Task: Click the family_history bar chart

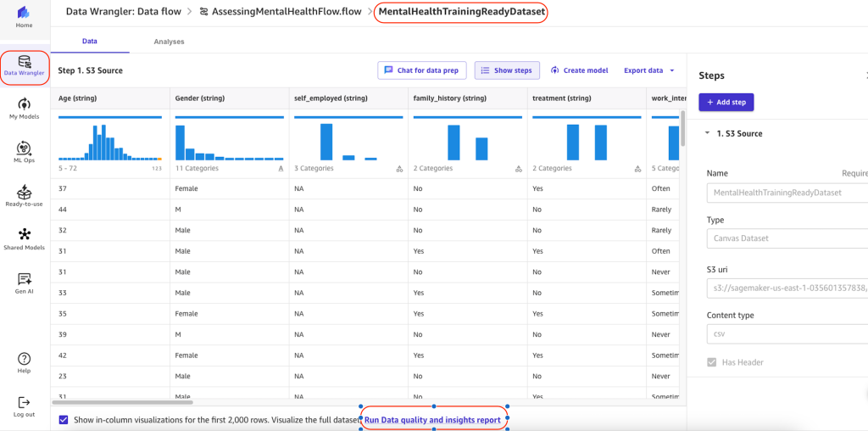Action: [467, 142]
